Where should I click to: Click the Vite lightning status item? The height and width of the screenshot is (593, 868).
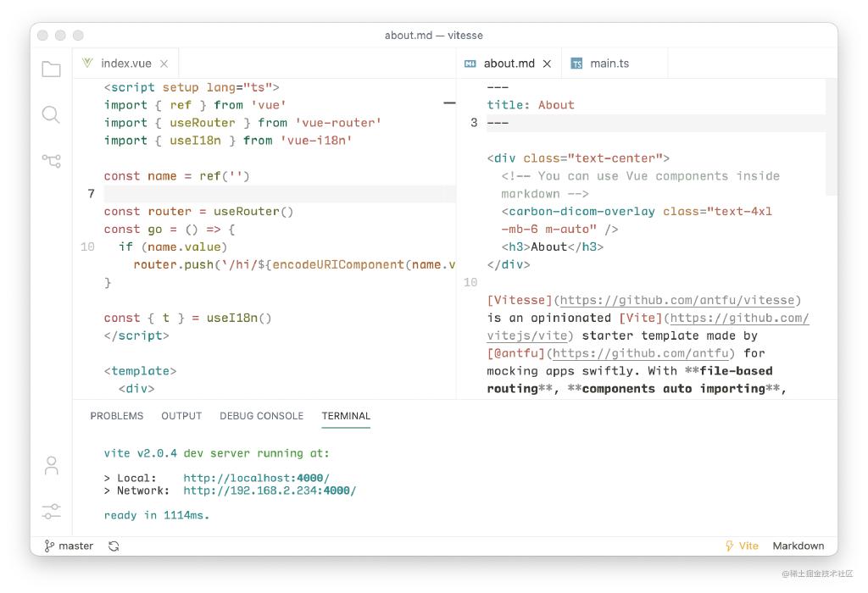tap(742, 546)
